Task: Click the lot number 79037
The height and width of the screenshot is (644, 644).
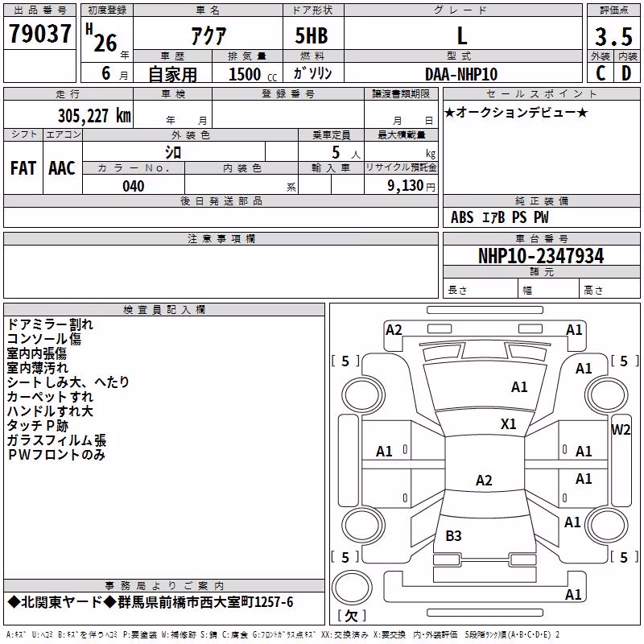Action: pyautogui.click(x=39, y=33)
